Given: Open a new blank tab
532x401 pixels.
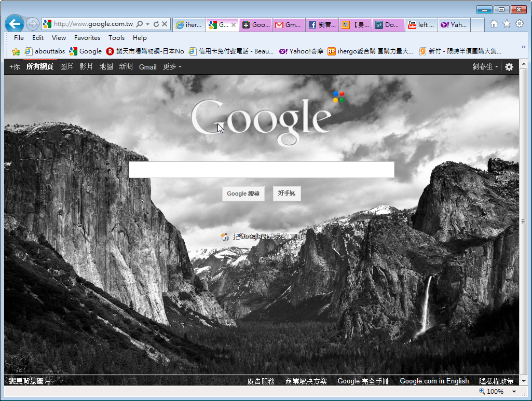Looking at the screenshot, I should (x=478, y=25).
